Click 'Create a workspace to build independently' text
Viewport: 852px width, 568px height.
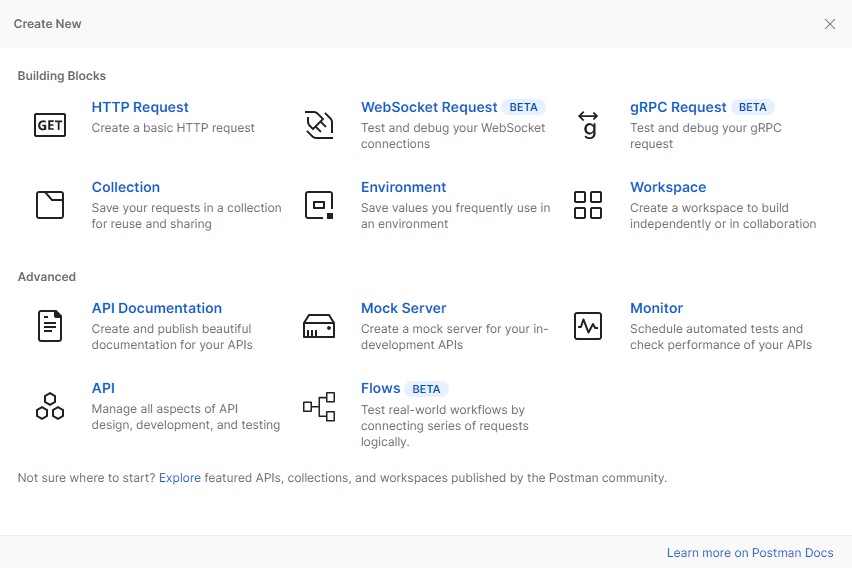click(x=723, y=216)
